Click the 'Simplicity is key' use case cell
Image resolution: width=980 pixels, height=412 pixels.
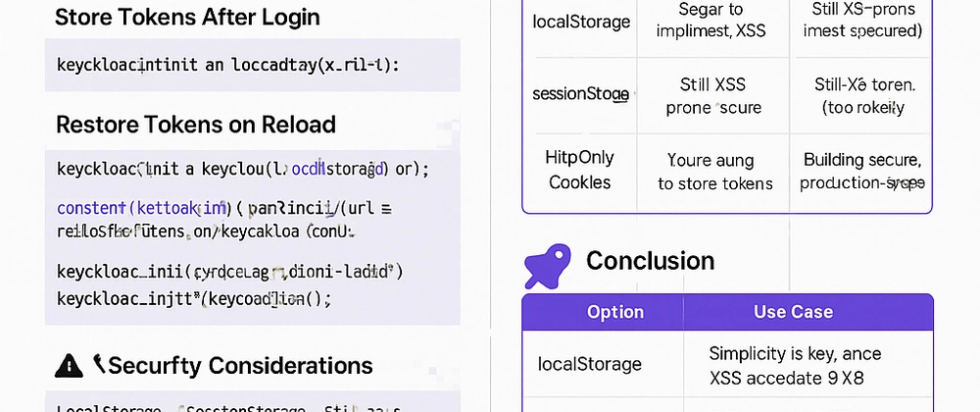click(x=795, y=365)
